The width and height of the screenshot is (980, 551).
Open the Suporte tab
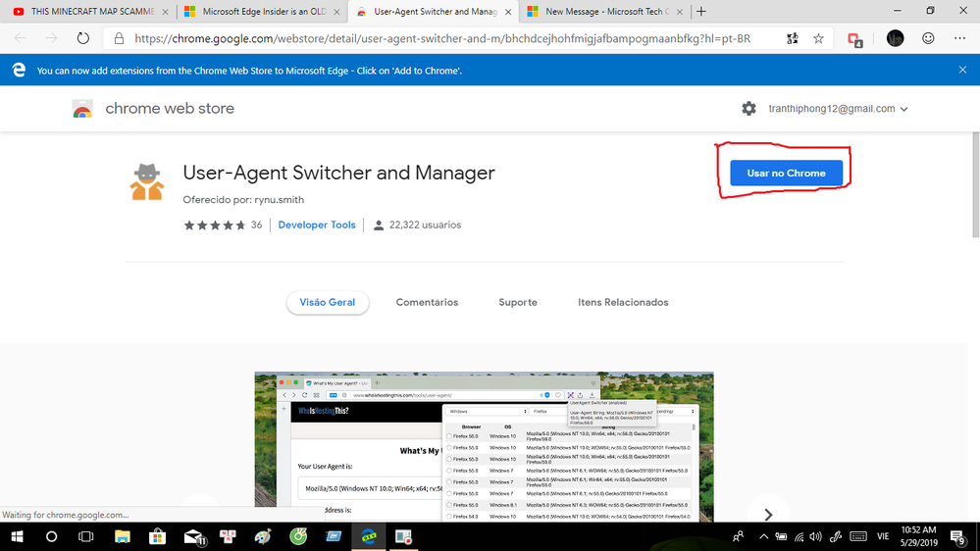518,302
